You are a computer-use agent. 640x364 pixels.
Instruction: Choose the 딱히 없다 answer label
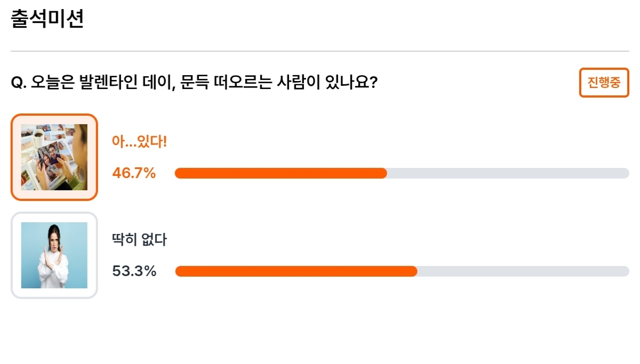coord(139,240)
